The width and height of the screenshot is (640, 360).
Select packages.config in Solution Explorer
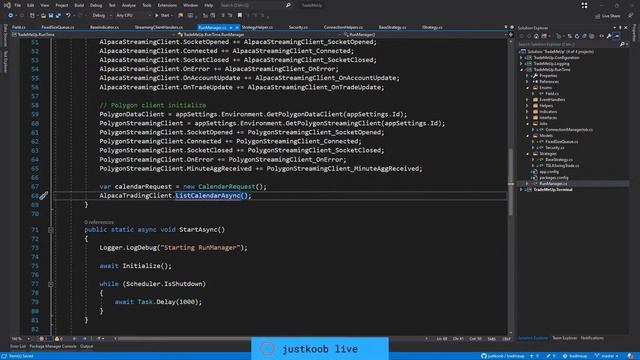click(x=553, y=178)
